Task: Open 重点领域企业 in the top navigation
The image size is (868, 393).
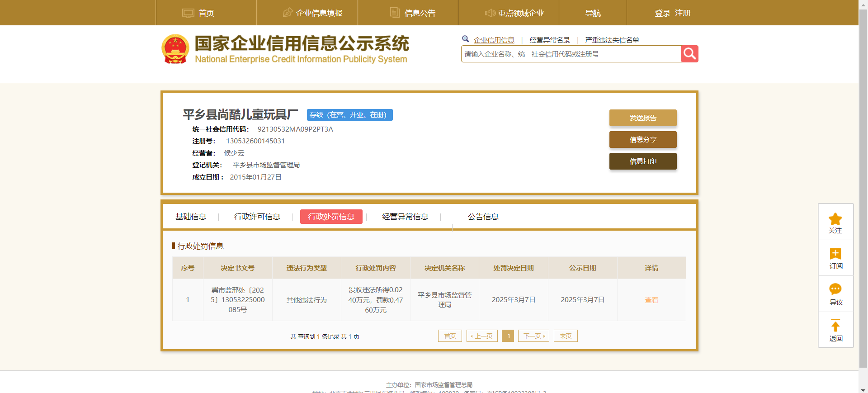Action: pyautogui.click(x=514, y=13)
